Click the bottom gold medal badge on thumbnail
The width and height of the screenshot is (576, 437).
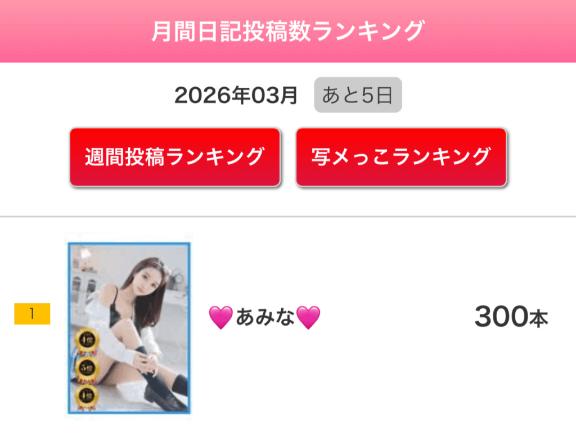[87, 396]
